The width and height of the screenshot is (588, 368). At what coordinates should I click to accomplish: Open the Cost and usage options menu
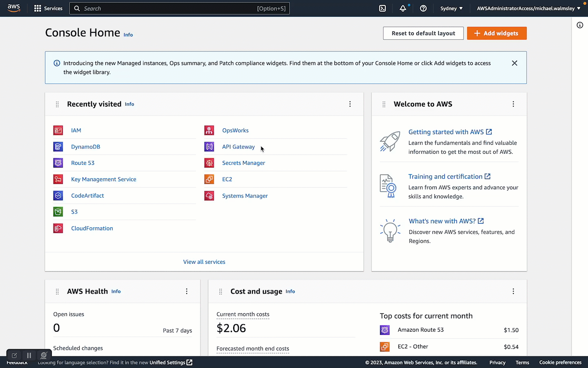point(513,292)
